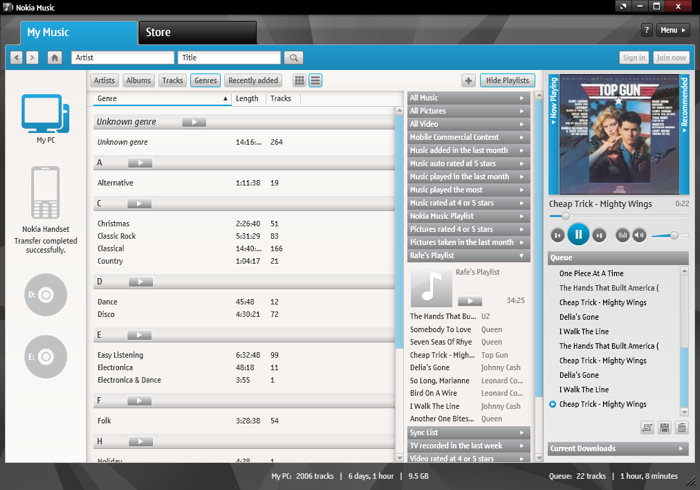Adjust the track progress slider

pos(619,216)
